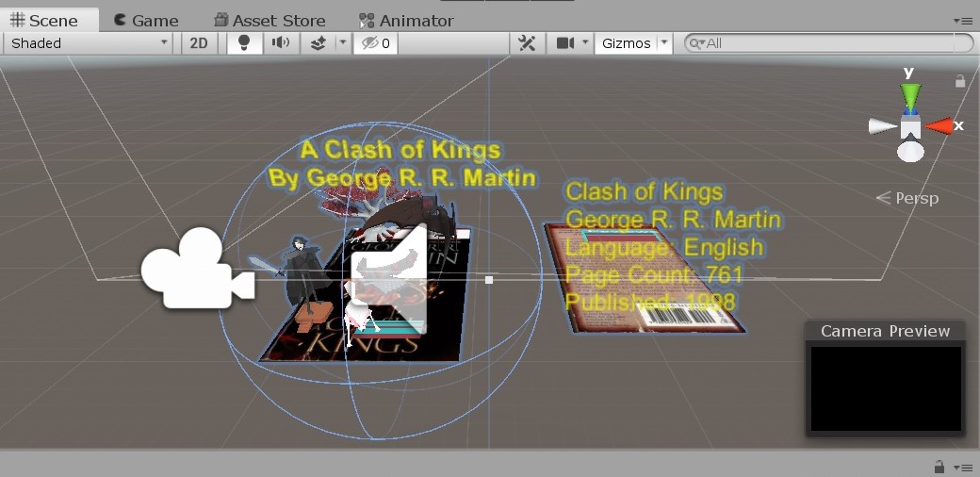Click the scene search field
The image size is (980, 477).
(828, 43)
